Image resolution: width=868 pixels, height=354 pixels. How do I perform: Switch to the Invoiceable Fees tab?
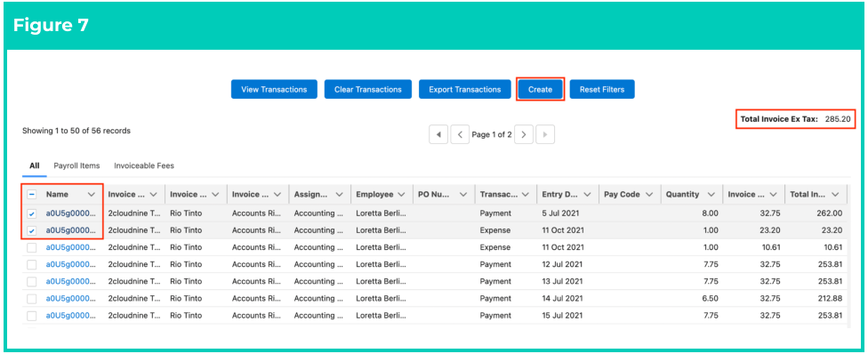(x=144, y=165)
